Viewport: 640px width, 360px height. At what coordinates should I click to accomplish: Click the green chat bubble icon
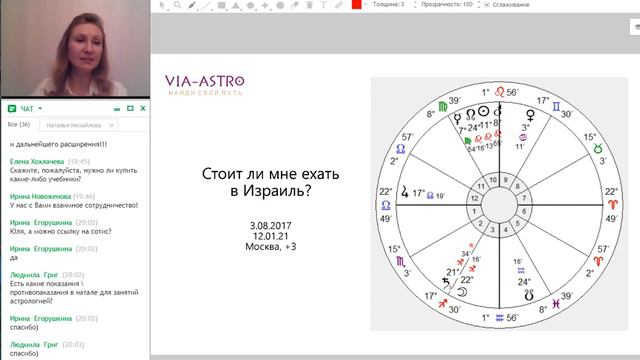pyautogui.click(x=12, y=109)
